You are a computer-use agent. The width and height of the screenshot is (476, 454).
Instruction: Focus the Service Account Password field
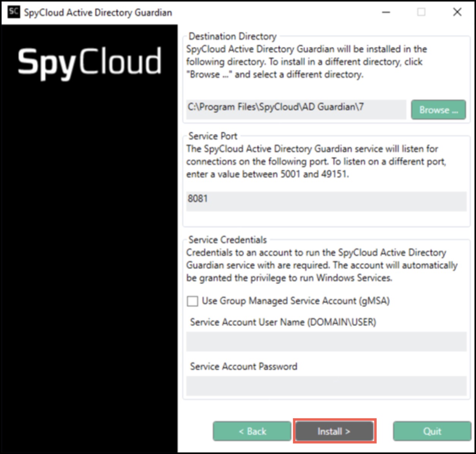(326, 386)
